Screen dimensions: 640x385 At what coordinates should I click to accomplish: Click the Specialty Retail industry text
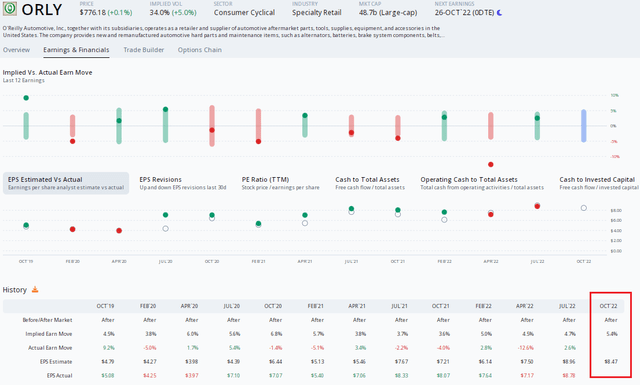tap(317, 13)
